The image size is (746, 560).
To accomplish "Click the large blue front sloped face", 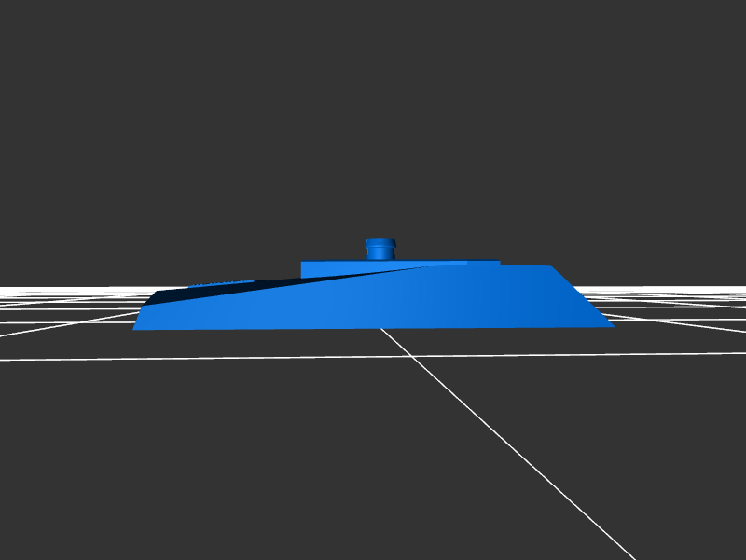I will click(420, 303).
